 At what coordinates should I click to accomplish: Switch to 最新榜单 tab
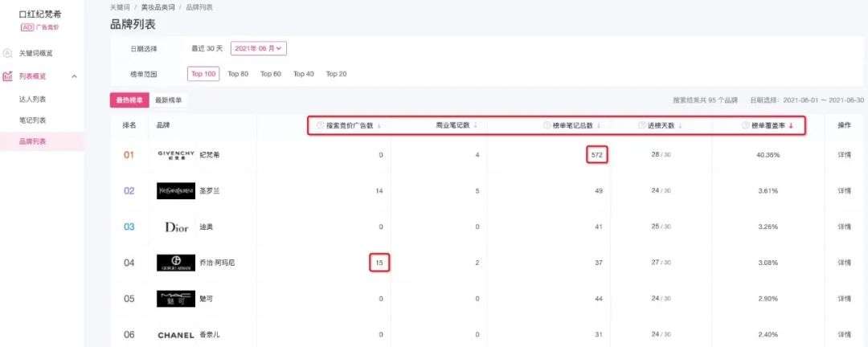(169, 100)
